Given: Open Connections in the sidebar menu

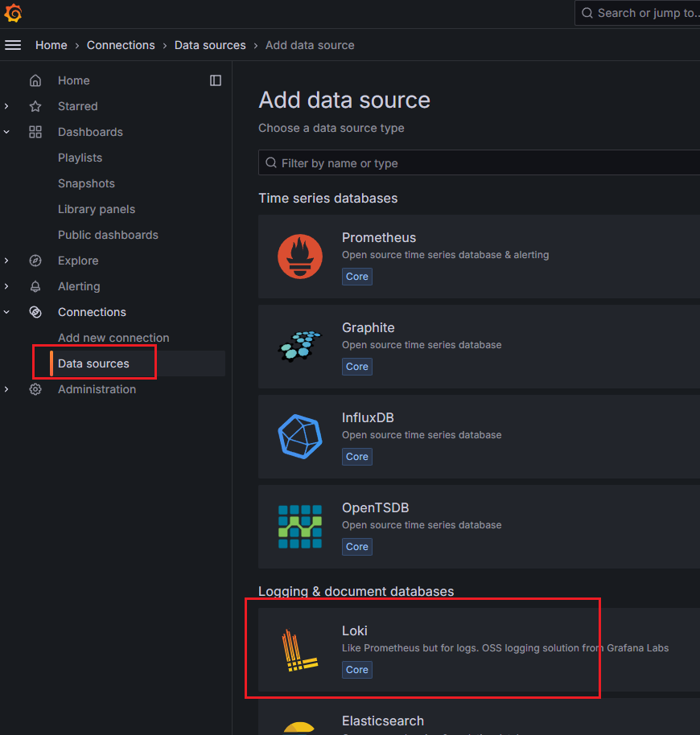Looking at the screenshot, I should click(x=92, y=312).
